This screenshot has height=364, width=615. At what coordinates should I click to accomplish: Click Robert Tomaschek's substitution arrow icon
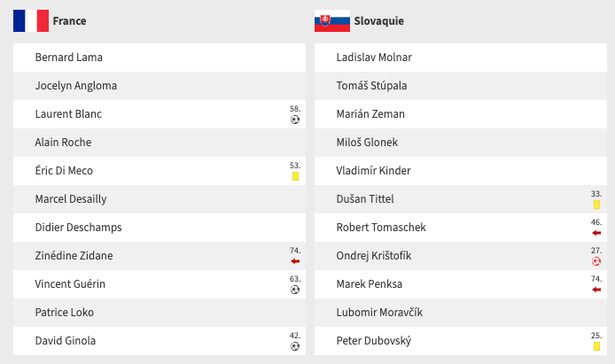tap(596, 233)
